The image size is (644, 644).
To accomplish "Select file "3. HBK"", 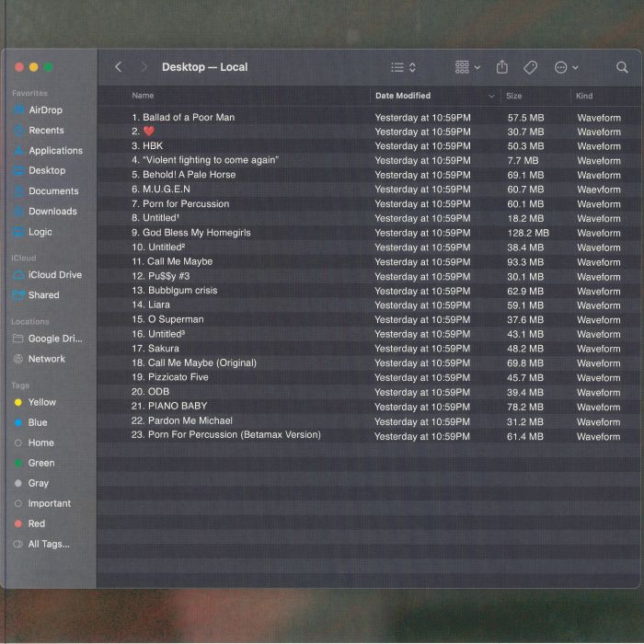I will [x=147, y=145].
